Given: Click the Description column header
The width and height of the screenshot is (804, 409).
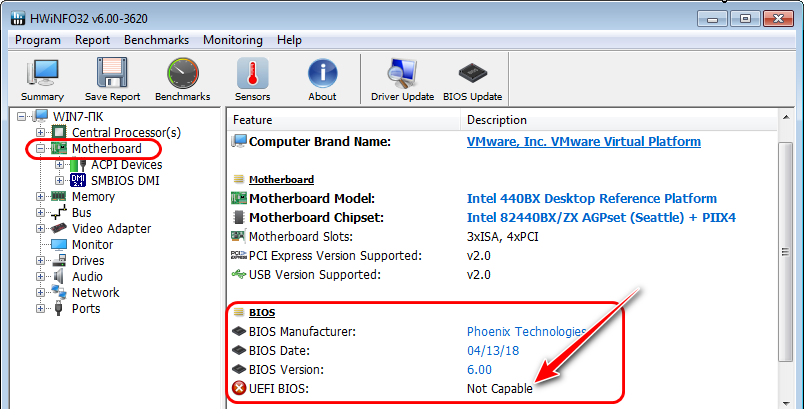Looking at the screenshot, I should pos(619,120).
